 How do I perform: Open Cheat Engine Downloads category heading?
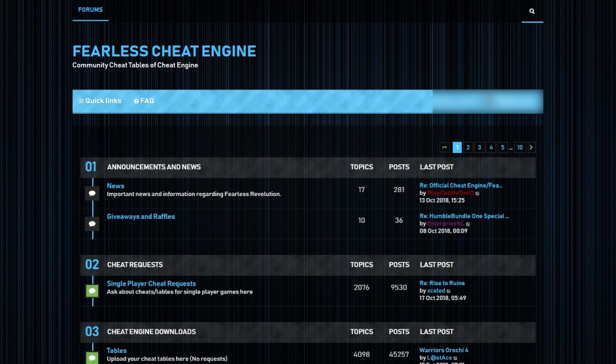pos(152,331)
